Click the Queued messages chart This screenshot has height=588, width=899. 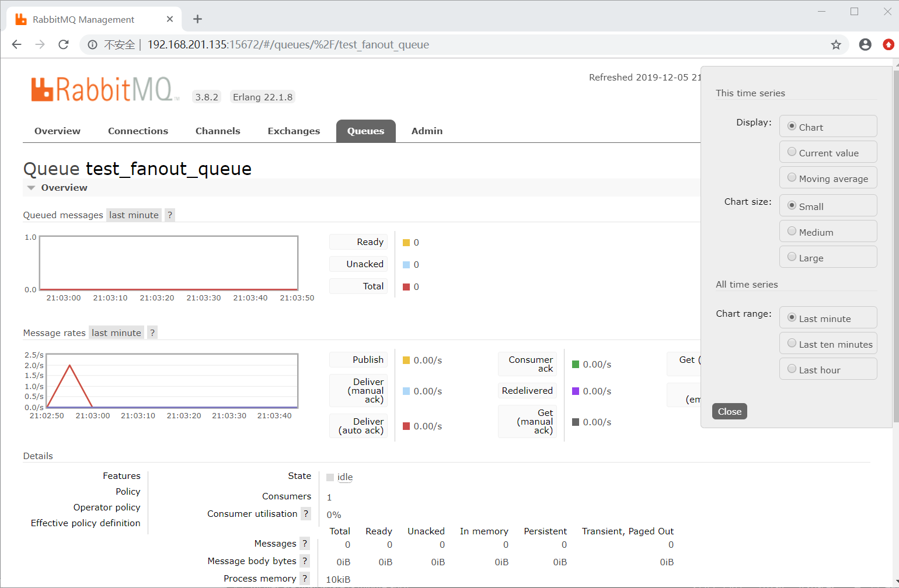tap(169, 263)
